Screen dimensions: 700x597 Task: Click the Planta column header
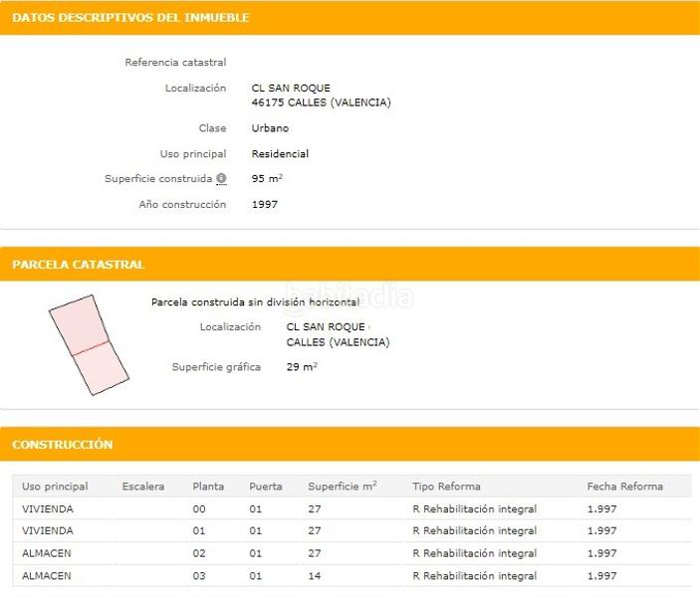click(208, 487)
